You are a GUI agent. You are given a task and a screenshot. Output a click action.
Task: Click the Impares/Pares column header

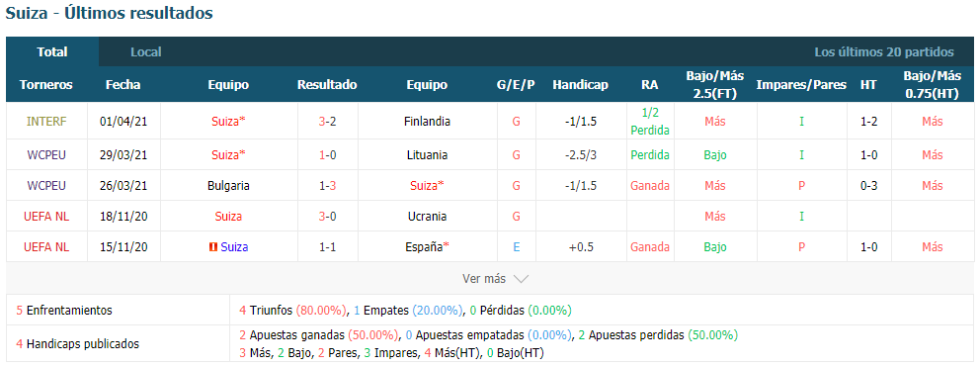[801, 84]
